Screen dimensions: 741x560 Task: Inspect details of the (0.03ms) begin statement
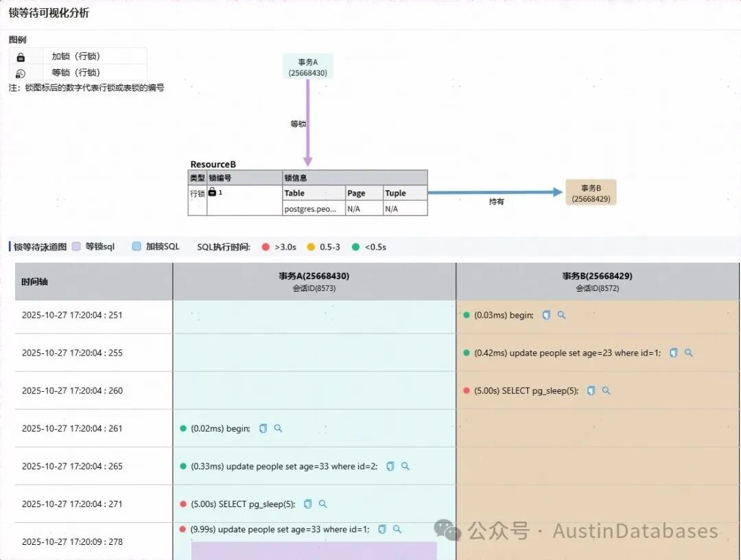click(x=561, y=315)
